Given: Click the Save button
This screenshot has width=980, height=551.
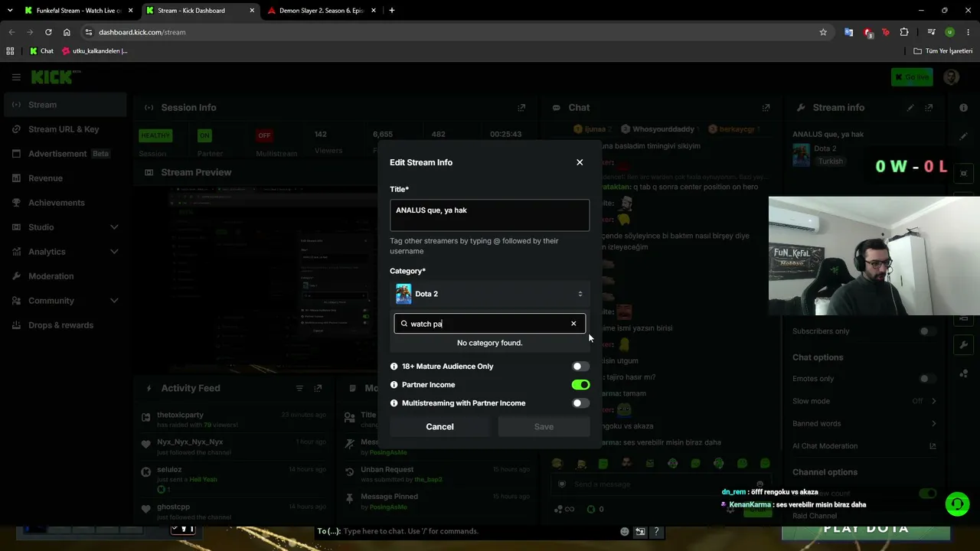Looking at the screenshot, I should click(544, 427).
